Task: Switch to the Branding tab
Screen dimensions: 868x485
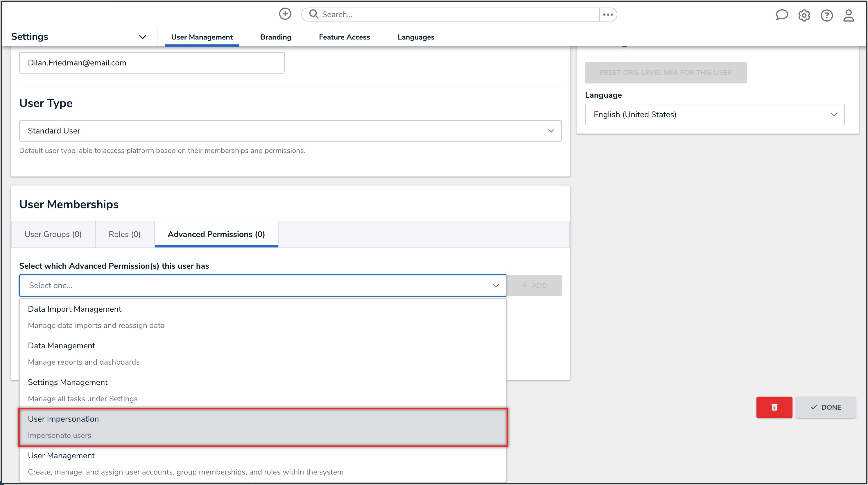Action: (276, 37)
